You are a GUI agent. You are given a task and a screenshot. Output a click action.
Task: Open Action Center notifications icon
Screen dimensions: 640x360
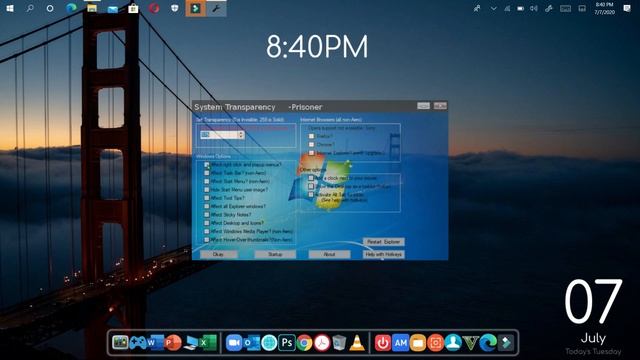click(627, 9)
